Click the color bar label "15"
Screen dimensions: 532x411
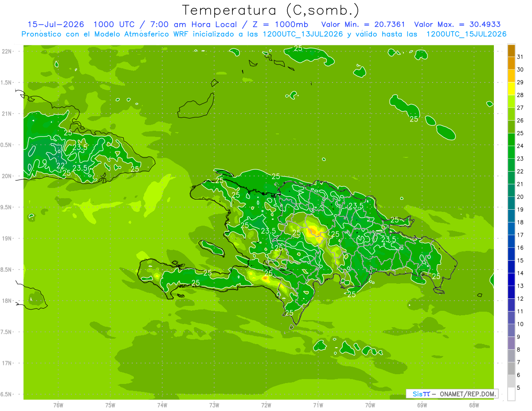(x=520, y=260)
